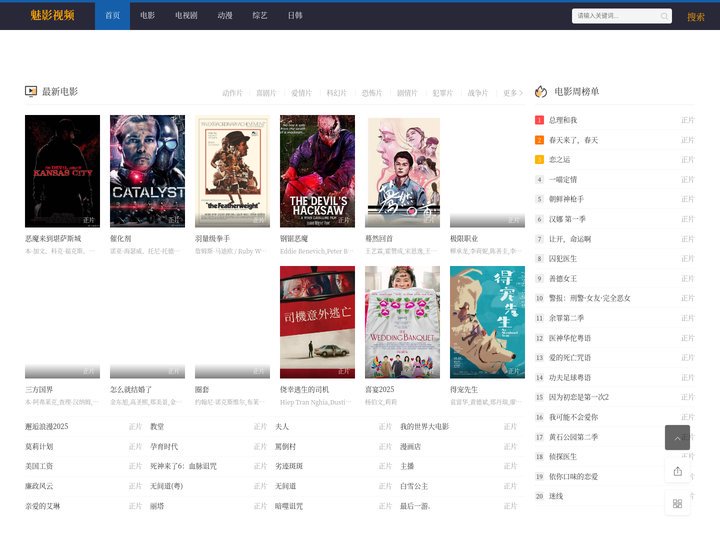Click 无间道(粤) in the movie list
The image size is (720, 540).
coord(166,486)
